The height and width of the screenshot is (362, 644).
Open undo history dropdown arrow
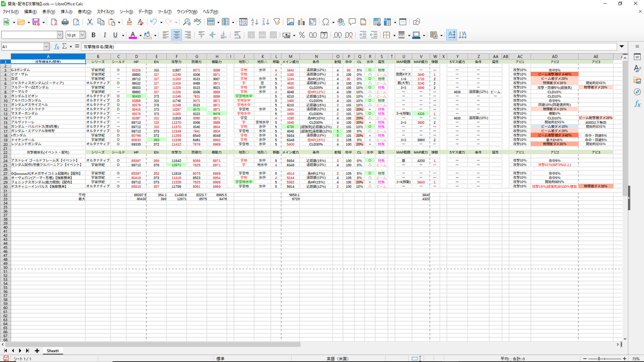(x=161, y=22)
